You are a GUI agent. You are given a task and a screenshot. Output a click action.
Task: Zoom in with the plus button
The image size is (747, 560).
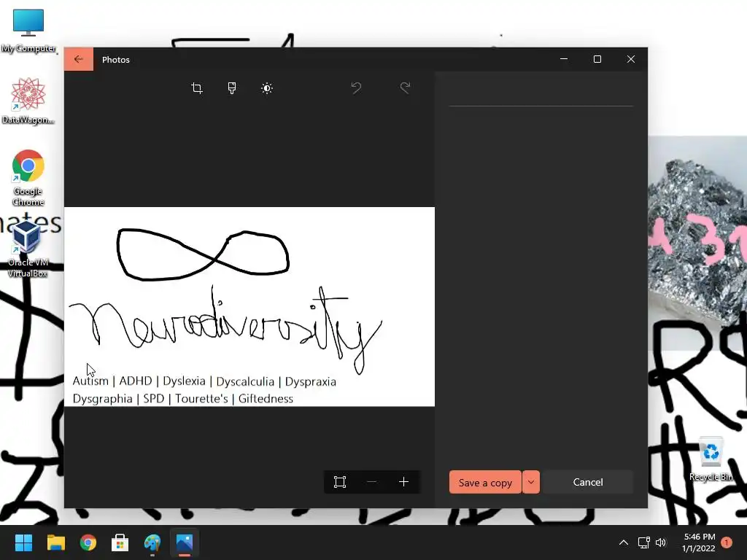click(x=403, y=482)
